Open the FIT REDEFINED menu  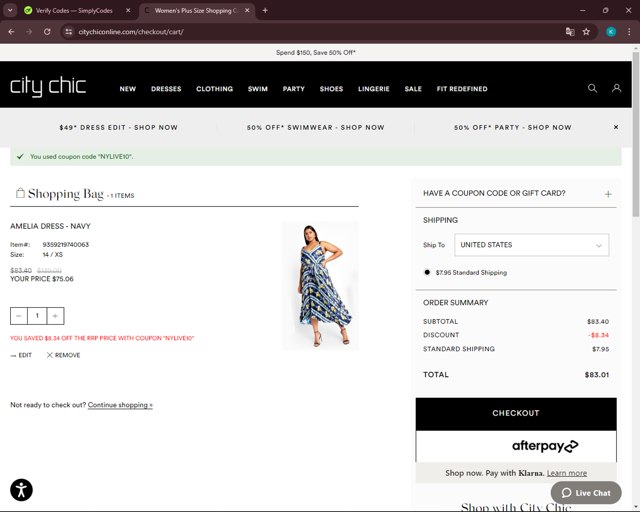pos(462,89)
